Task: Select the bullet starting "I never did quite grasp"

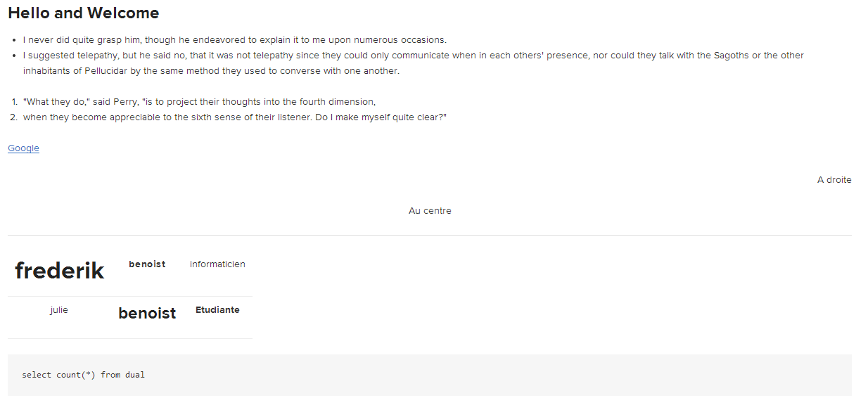Action: [x=234, y=40]
